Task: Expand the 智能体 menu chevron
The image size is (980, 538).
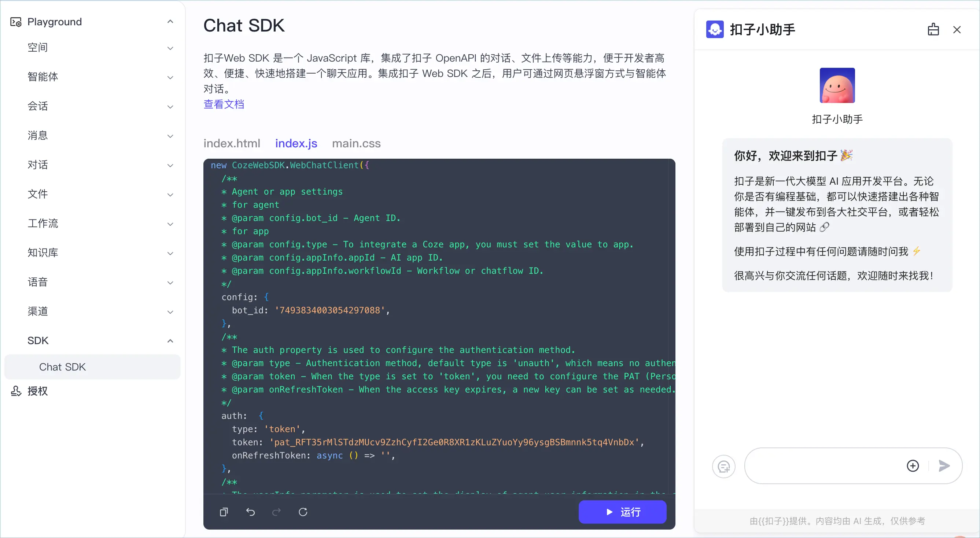Action: click(170, 77)
